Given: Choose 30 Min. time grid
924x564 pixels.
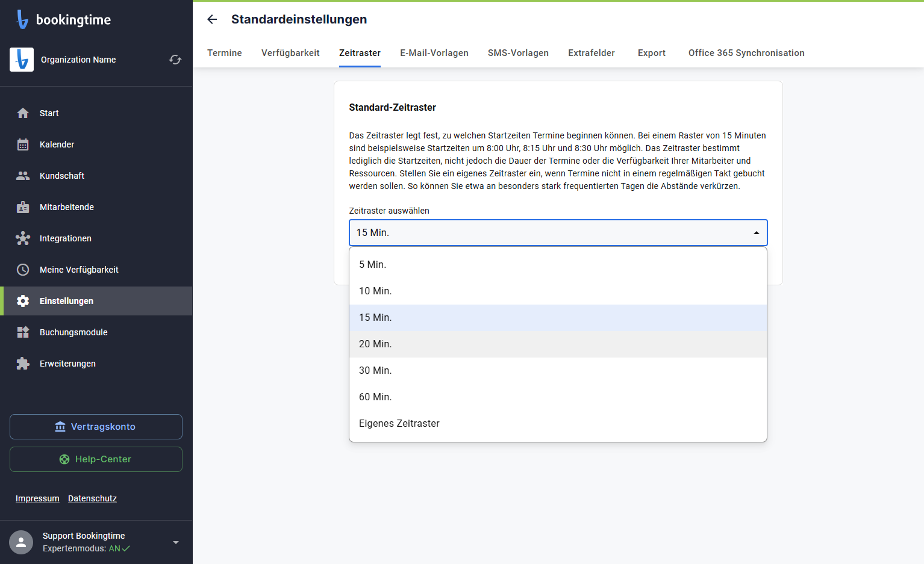Looking at the screenshot, I should point(558,371).
